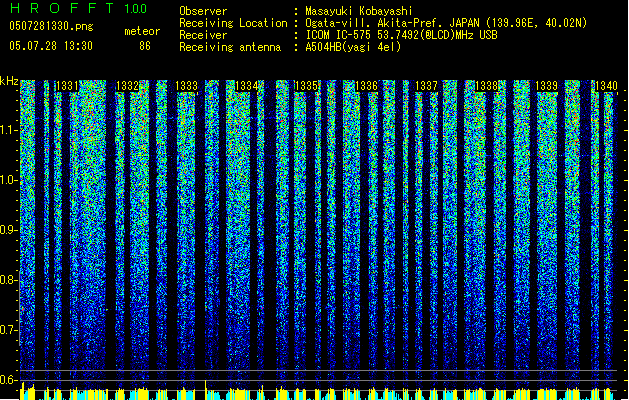The height and width of the screenshot is (400, 629).
Task: Click the 1335 time marker
Action: tap(306, 86)
